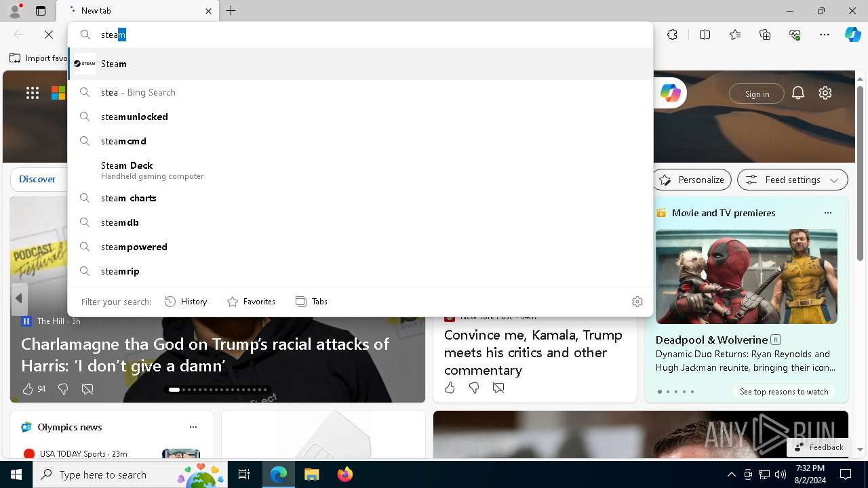Open Convince me, Kamala article
The image size is (868, 488).
point(533,352)
